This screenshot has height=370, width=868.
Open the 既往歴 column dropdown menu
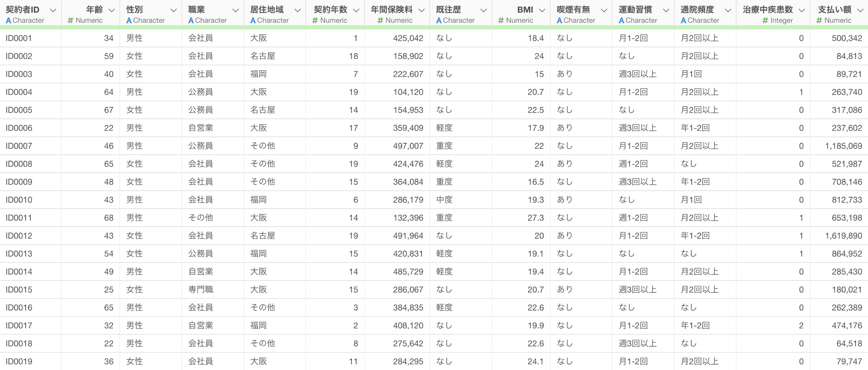click(483, 11)
